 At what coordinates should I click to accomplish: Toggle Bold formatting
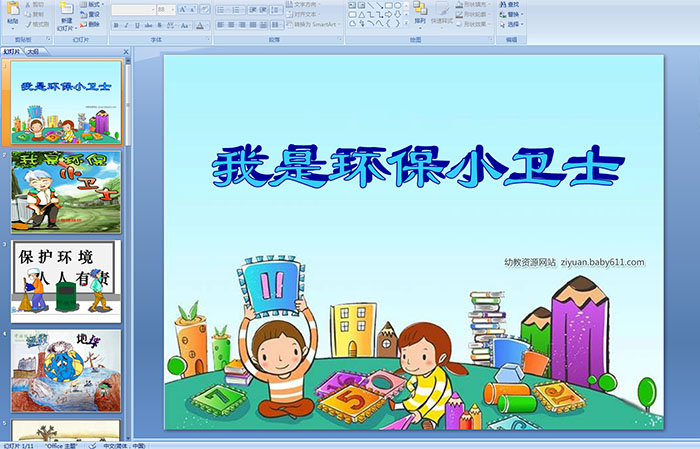click(x=116, y=25)
